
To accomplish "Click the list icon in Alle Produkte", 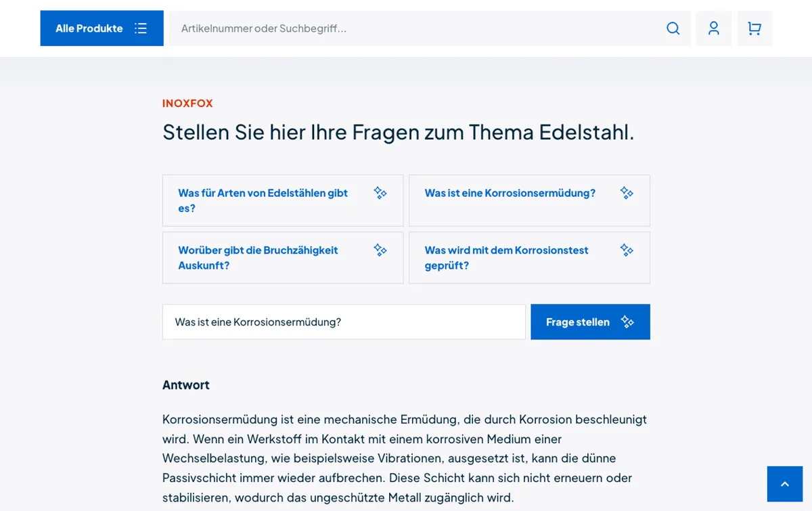I will click(141, 28).
